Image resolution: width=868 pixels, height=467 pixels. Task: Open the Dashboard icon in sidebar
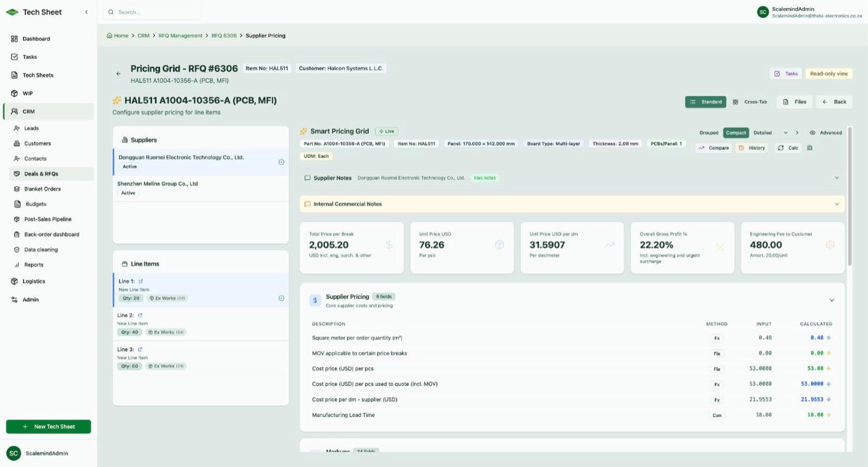pyautogui.click(x=14, y=39)
